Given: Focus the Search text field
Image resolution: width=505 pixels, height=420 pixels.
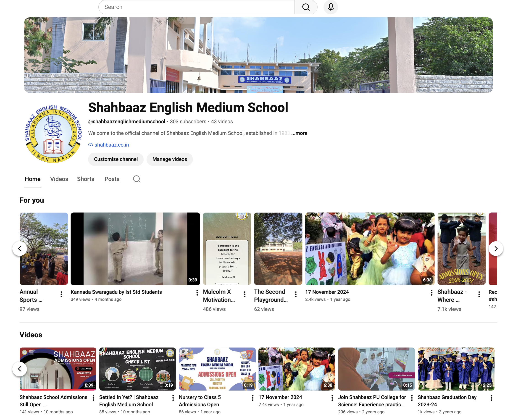Looking at the screenshot, I should 197,7.
